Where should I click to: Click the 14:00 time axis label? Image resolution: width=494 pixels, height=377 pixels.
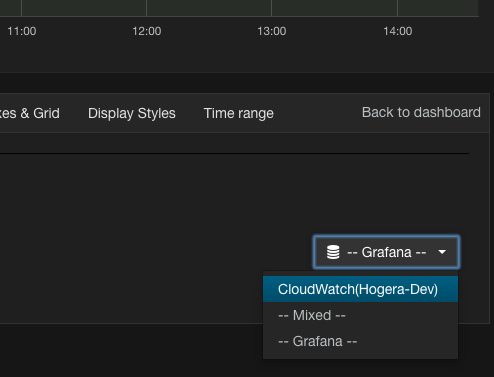[398, 31]
